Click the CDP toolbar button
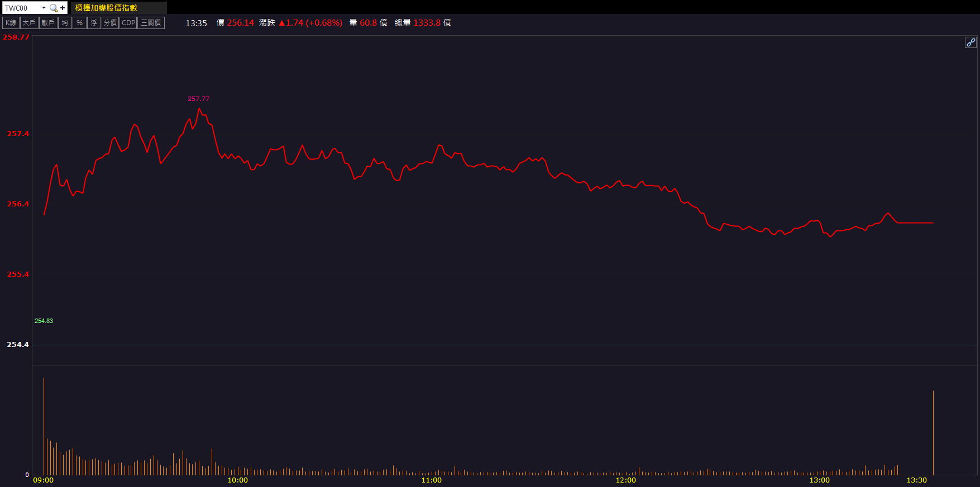This screenshot has height=487, width=980. click(128, 23)
